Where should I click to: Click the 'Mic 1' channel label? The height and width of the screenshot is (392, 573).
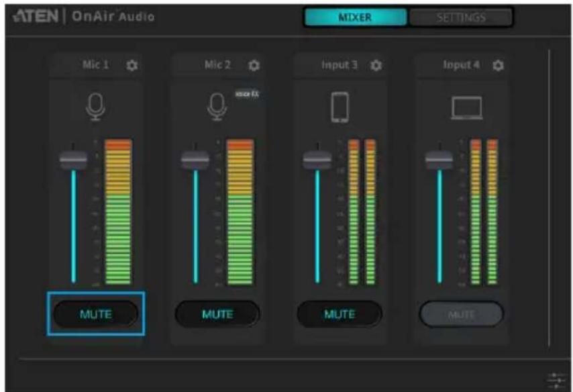tap(96, 64)
